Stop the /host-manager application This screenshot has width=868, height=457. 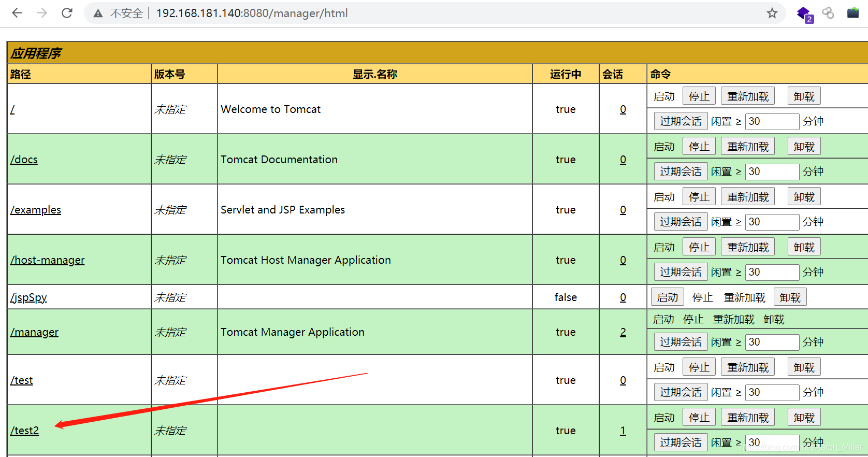tap(699, 247)
